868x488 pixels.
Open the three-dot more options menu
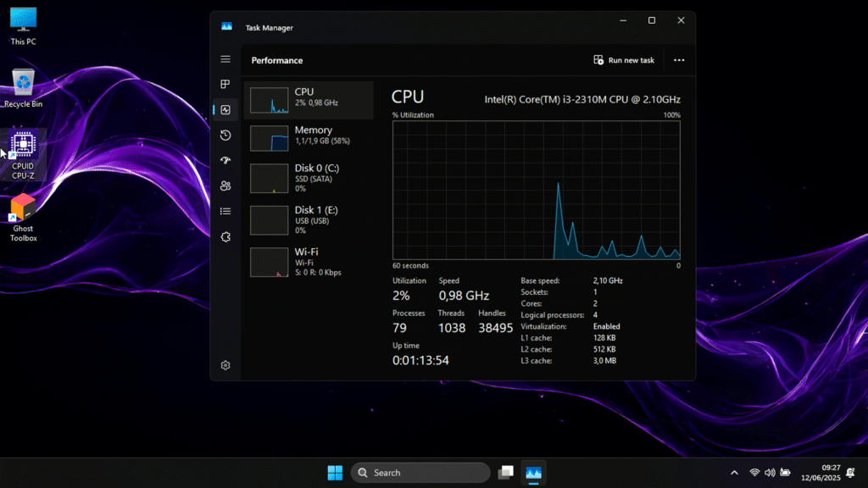679,60
